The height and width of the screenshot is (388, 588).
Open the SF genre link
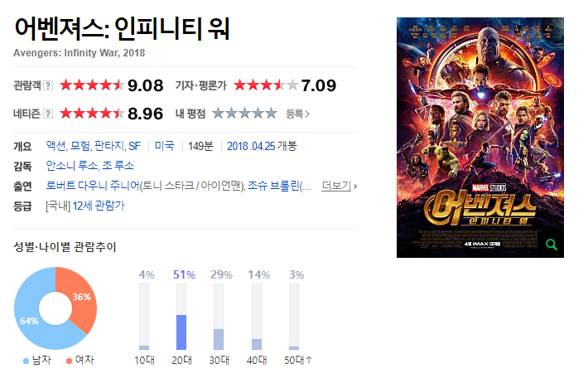pyautogui.click(x=135, y=146)
